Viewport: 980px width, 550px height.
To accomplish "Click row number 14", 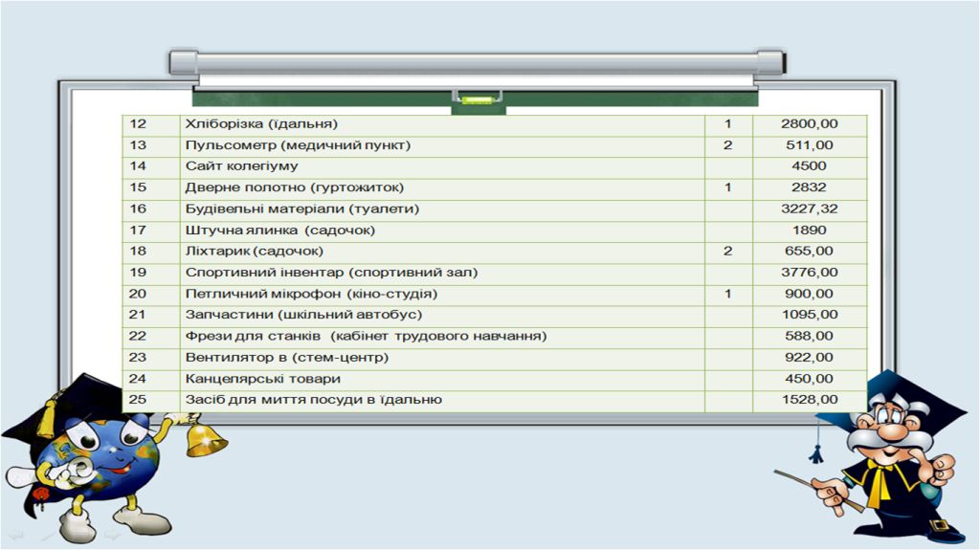I will (x=138, y=166).
